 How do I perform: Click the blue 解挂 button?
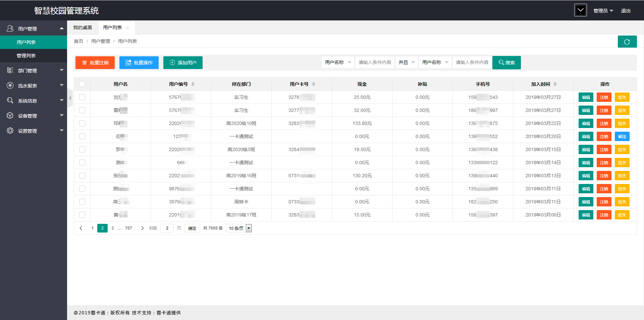pyautogui.click(x=622, y=136)
